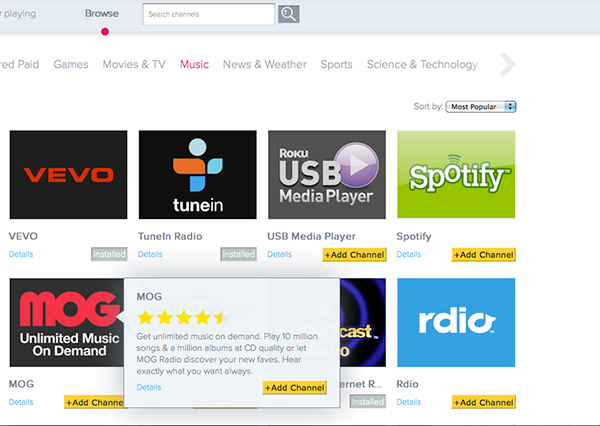Click the MOG popup description text

pyautogui.click(x=227, y=354)
